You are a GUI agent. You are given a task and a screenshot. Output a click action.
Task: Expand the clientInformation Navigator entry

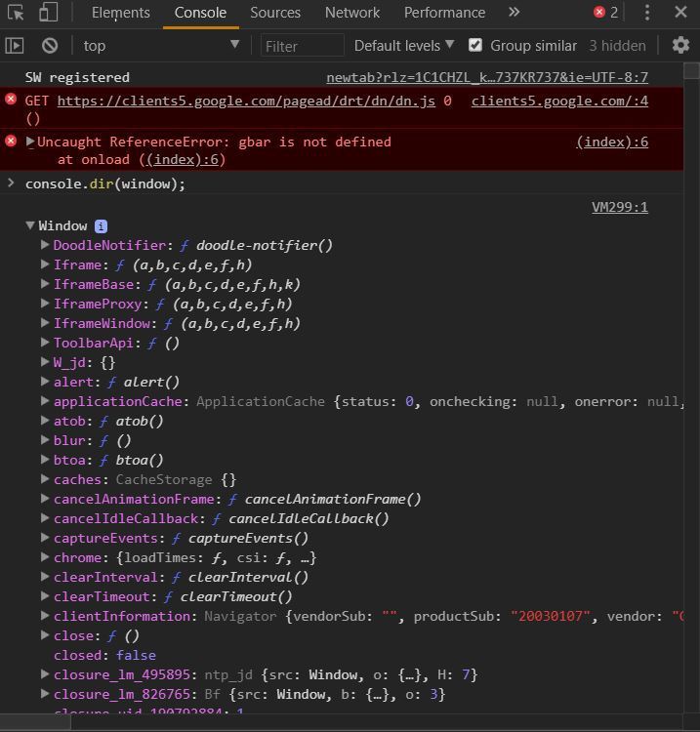(45, 616)
